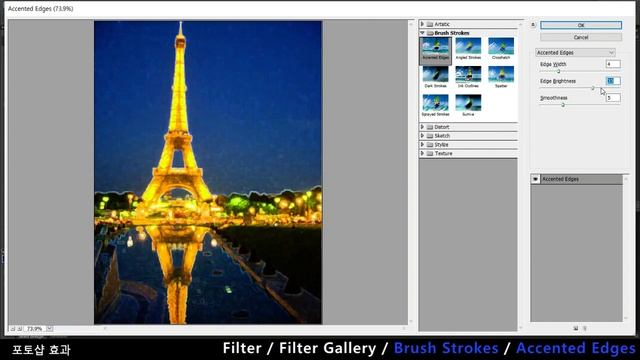Select the Angled Strokes filter thumbnail

(x=468, y=49)
